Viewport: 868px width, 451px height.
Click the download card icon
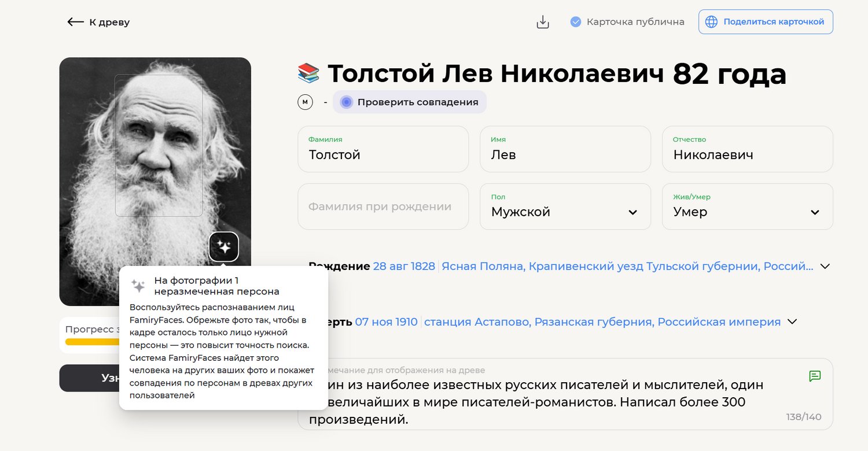tap(542, 22)
